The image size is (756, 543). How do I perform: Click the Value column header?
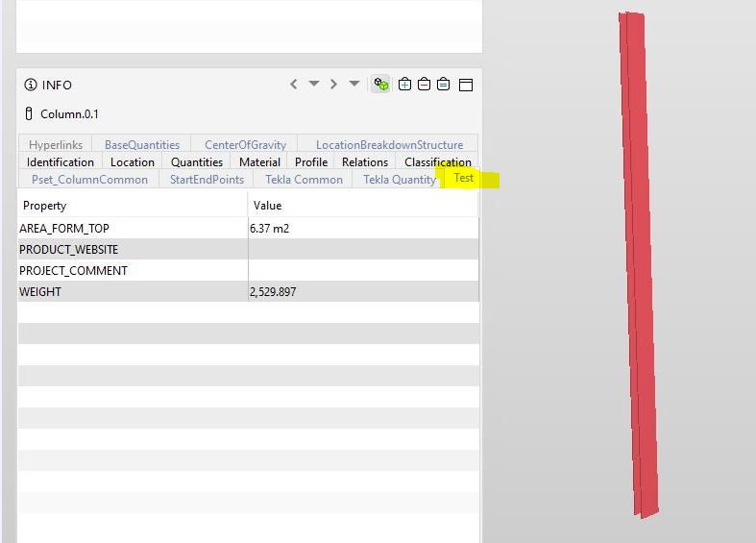click(363, 206)
